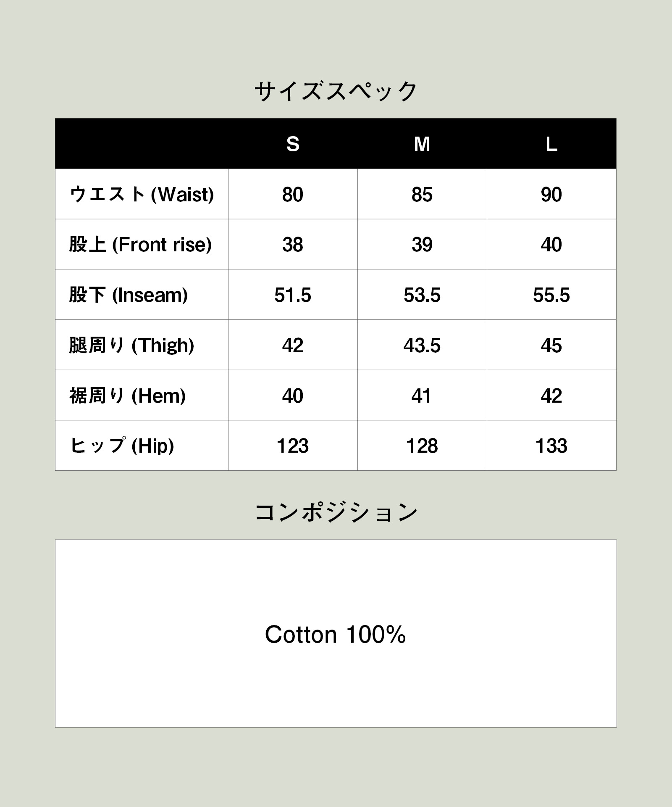Click the S size column header
The image size is (672, 807).
293,144
